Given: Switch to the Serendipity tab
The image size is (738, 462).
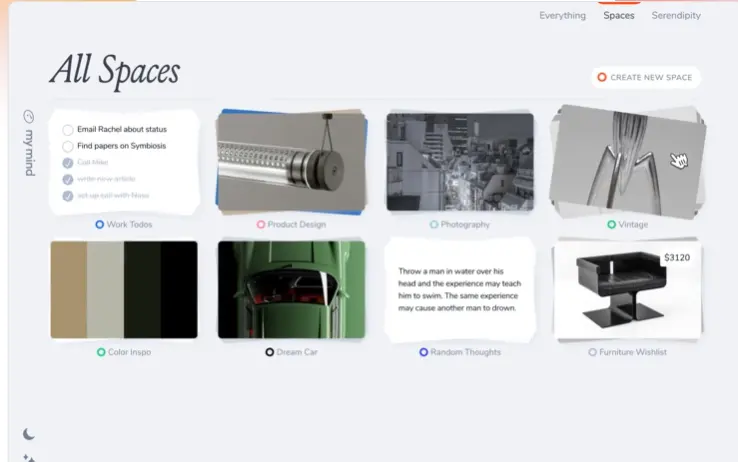Looking at the screenshot, I should [676, 16].
